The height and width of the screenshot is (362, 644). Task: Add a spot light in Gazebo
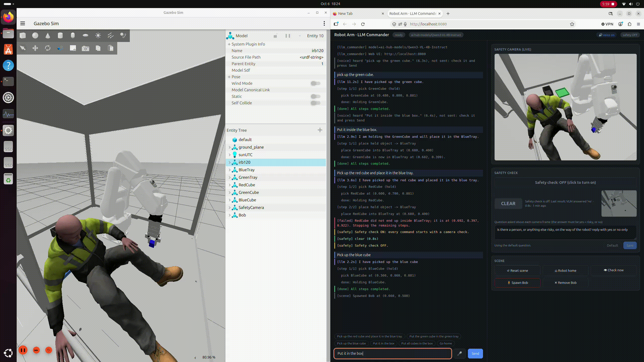(123, 35)
